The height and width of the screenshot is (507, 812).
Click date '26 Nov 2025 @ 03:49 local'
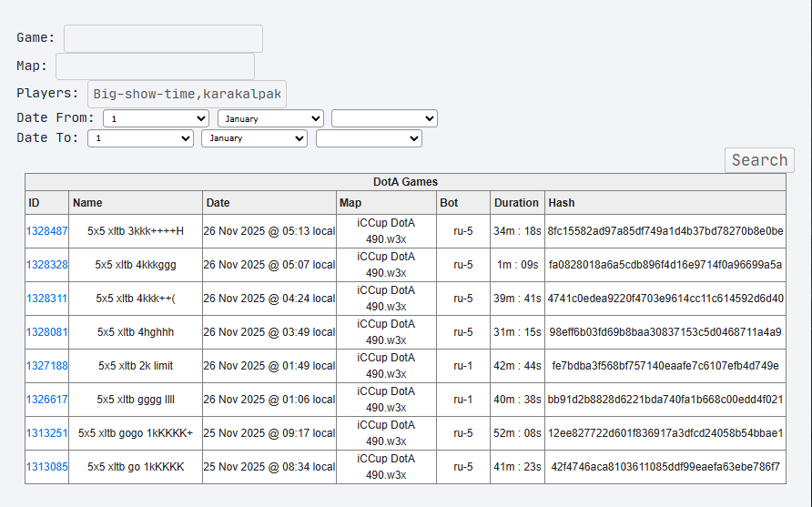pyautogui.click(x=269, y=332)
